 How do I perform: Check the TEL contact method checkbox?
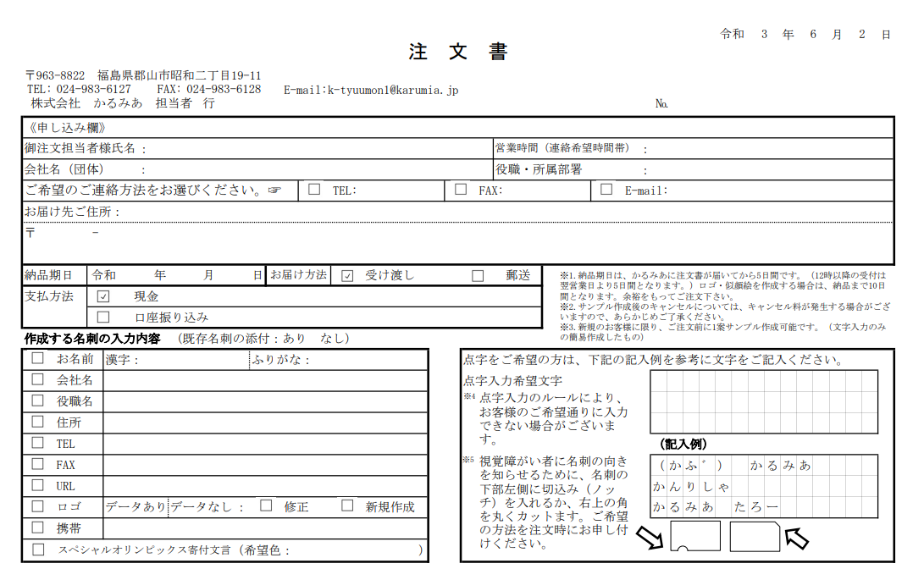point(314,189)
